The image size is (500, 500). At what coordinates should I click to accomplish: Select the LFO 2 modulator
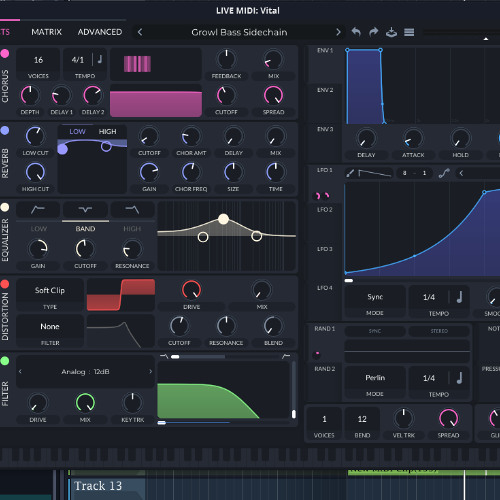(325, 210)
